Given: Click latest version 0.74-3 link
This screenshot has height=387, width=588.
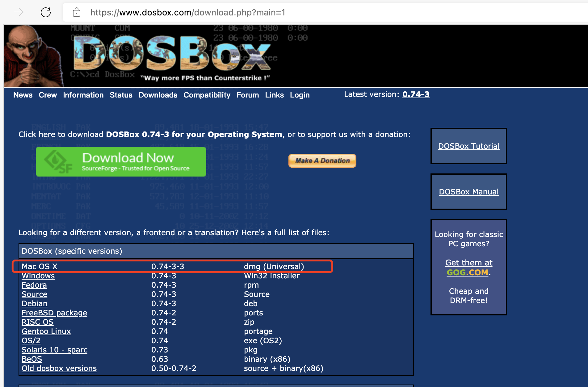Looking at the screenshot, I should pos(416,94).
